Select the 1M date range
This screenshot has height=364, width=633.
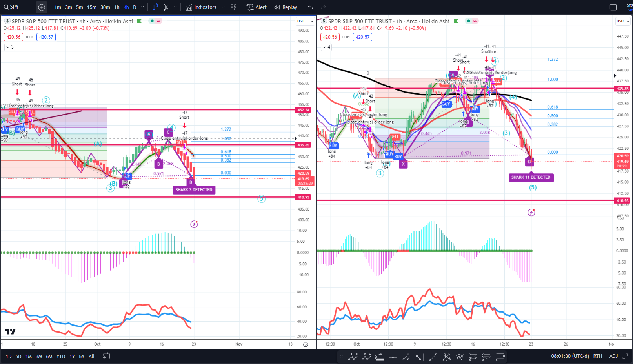pos(29,357)
